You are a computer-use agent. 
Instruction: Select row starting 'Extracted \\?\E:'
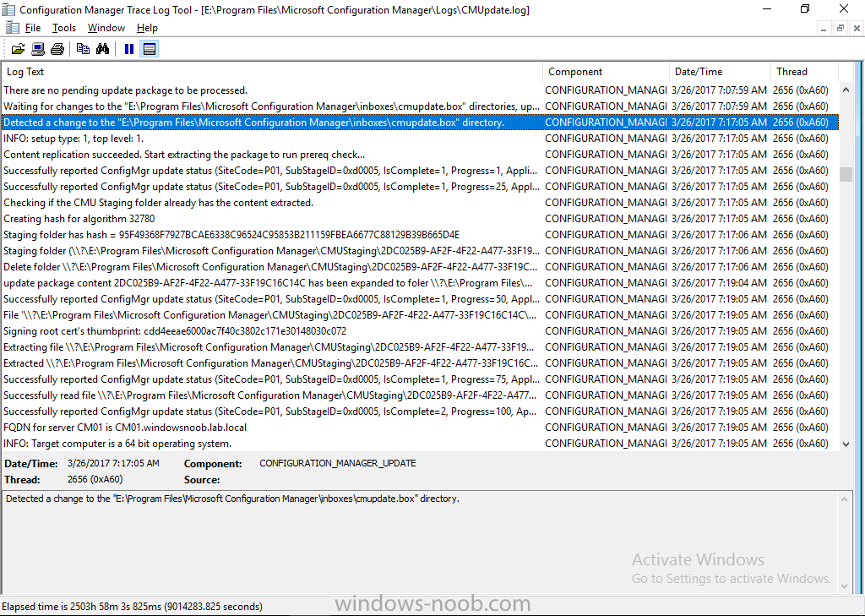(421, 363)
